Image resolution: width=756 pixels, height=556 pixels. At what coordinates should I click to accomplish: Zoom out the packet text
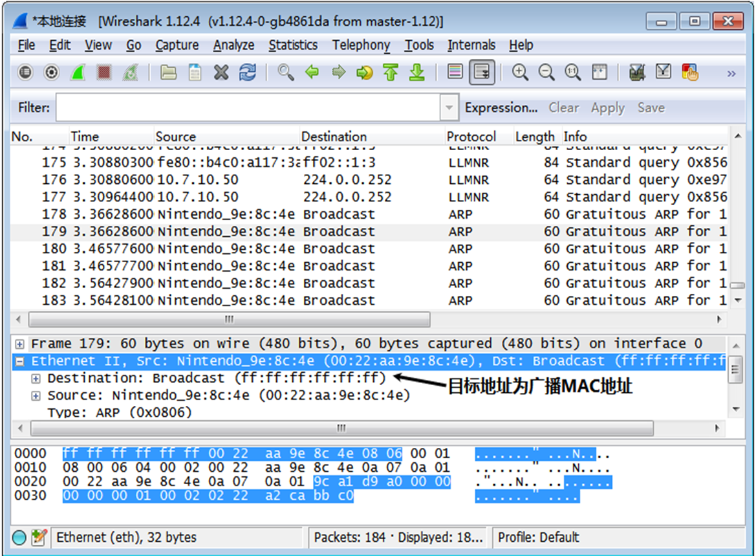pyautogui.click(x=546, y=72)
